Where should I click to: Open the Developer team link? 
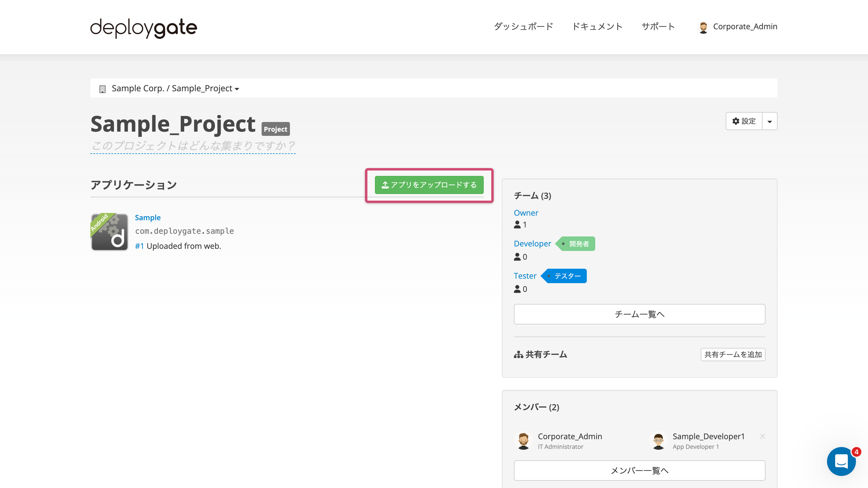point(532,243)
